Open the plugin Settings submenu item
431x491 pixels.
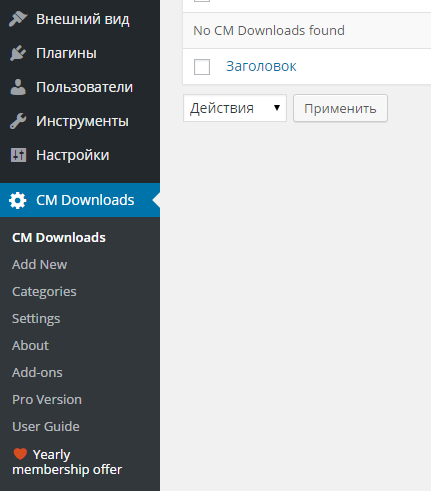(x=36, y=319)
